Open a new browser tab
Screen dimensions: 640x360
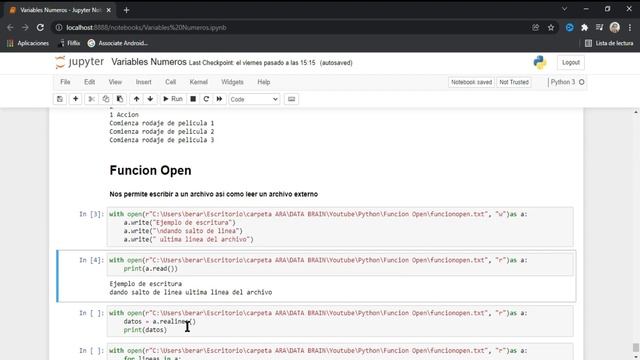[126, 10]
